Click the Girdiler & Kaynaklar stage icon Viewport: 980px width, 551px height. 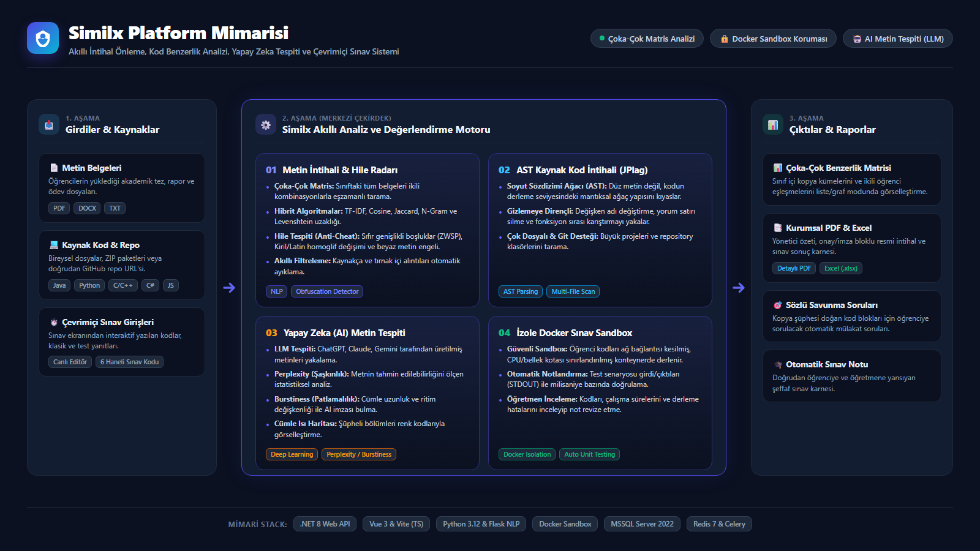(49, 124)
